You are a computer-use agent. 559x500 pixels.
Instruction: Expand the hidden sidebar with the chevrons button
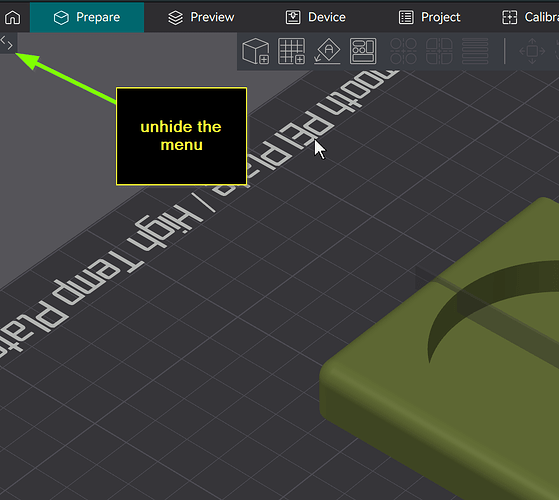tap(7, 43)
